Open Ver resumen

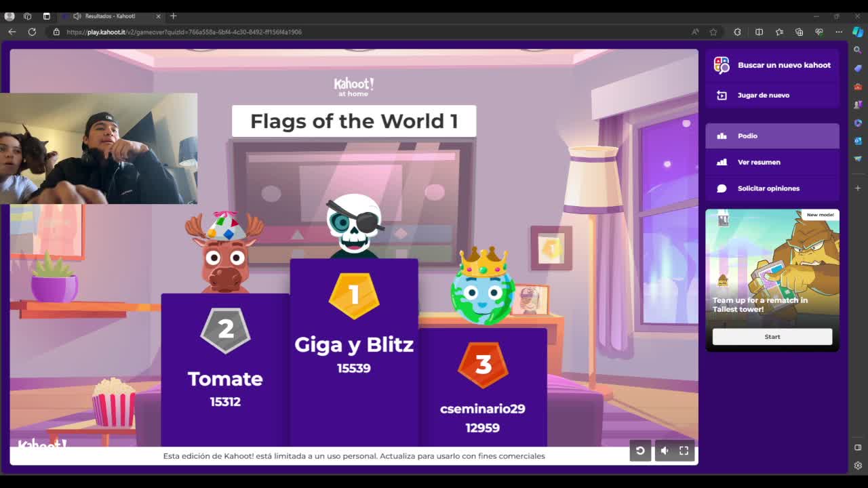coord(772,162)
